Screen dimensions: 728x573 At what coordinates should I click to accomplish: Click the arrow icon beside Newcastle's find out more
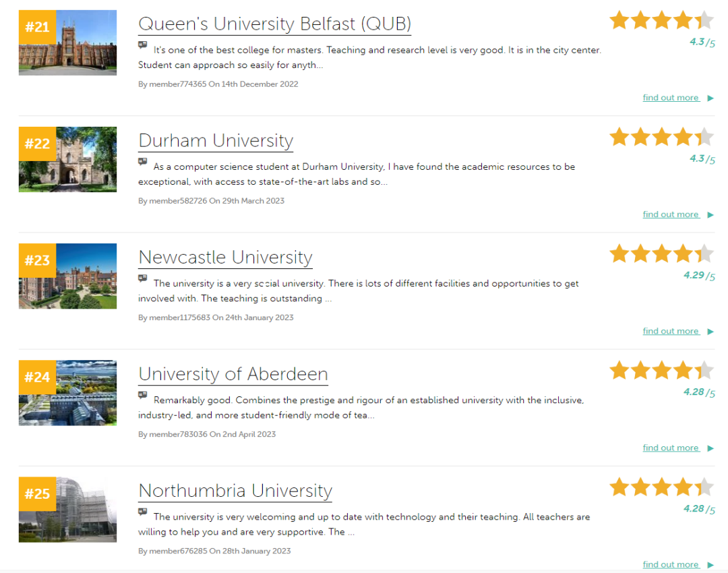[710, 331]
